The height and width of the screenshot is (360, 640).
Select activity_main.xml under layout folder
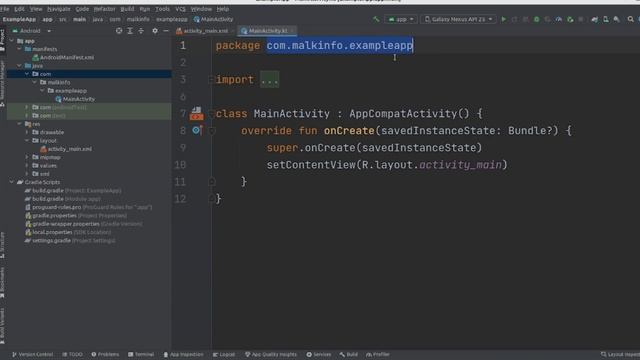click(66, 149)
